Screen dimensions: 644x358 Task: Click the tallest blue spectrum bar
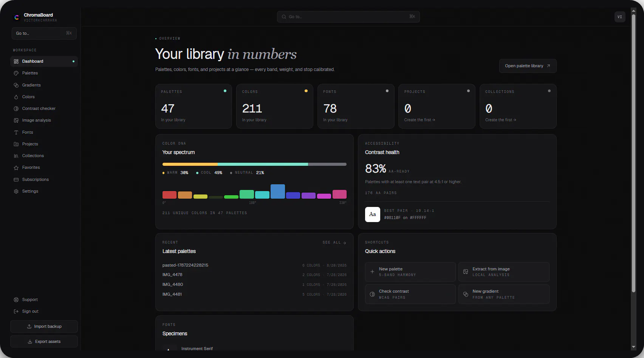click(278, 191)
